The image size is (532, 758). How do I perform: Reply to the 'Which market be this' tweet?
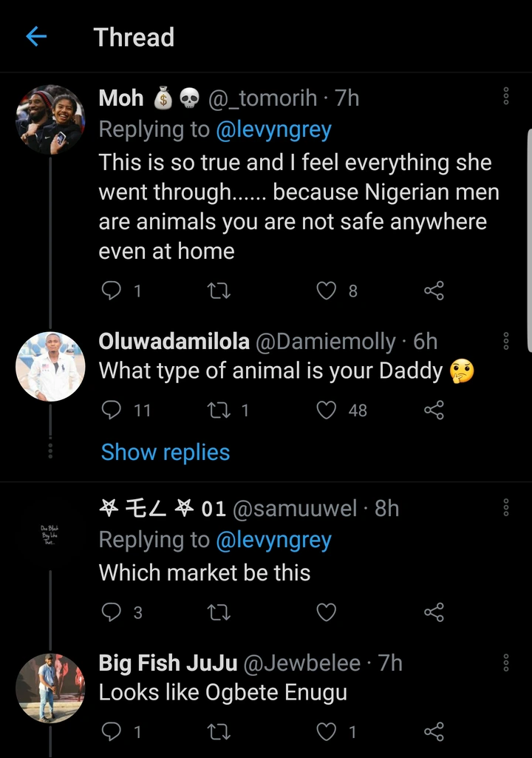[111, 612]
